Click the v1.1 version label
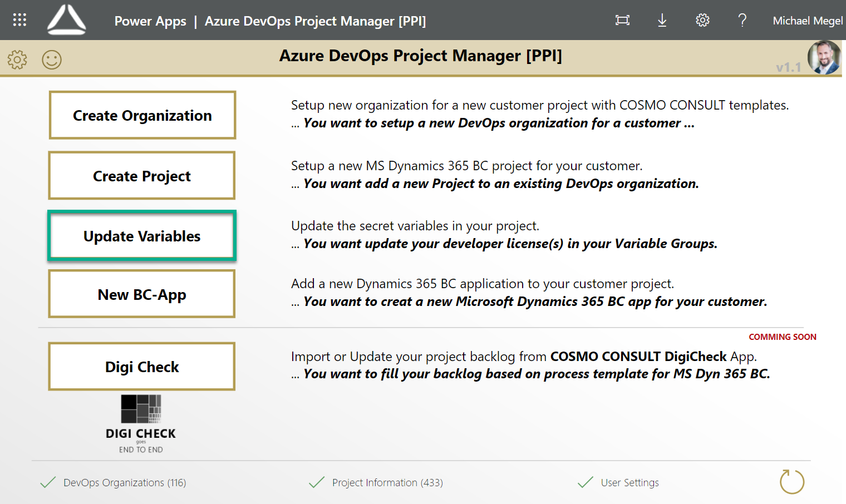 (789, 67)
